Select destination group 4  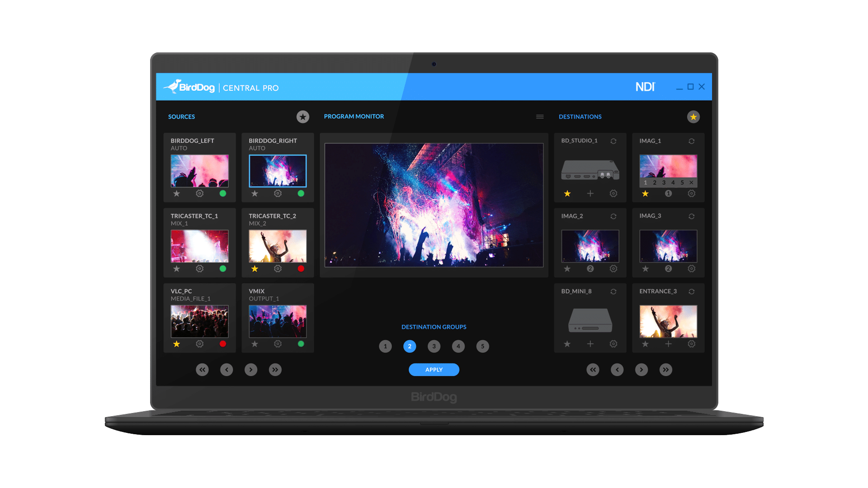[458, 347]
